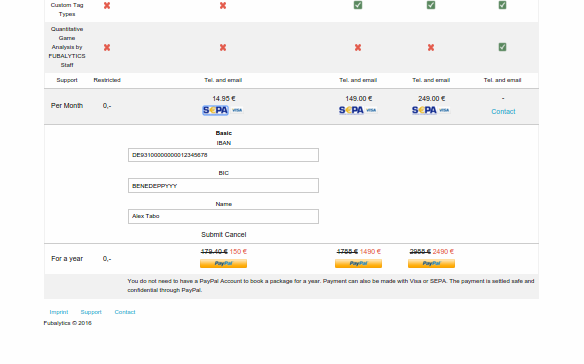Click the 'Fubalytics © 2016' copyright text
Image resolution: width=584 pixels, height=364 pixels.
point(67,323)
